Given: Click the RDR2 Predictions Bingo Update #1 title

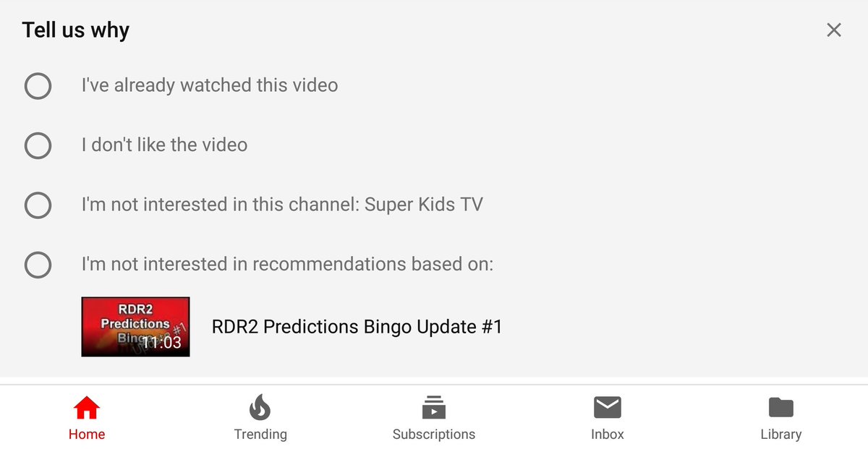Looking at the screenshot, I should [357, 327].
